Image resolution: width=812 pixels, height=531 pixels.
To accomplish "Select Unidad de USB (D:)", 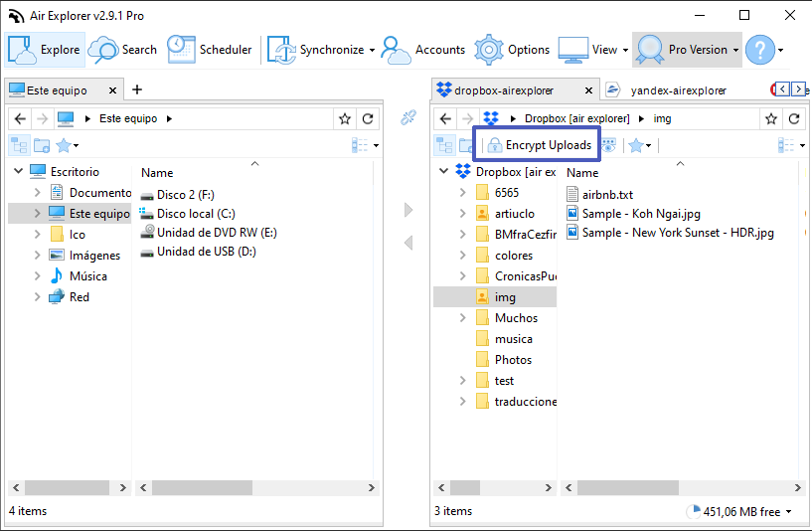I will point(199,252).
